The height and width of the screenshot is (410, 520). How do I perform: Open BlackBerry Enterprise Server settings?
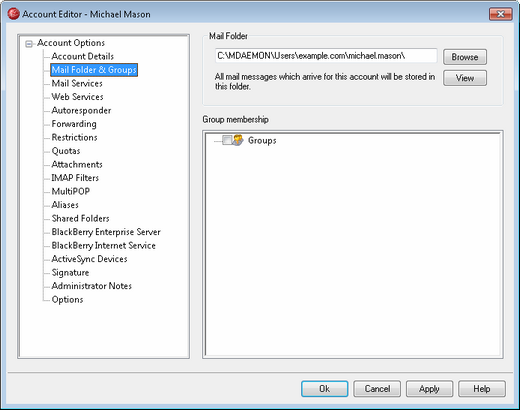click(106, 232)
